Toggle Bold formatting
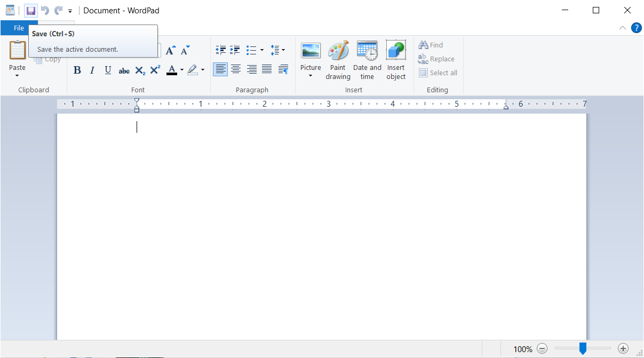This screenshot has width=644, height=358. pos(77,70)
